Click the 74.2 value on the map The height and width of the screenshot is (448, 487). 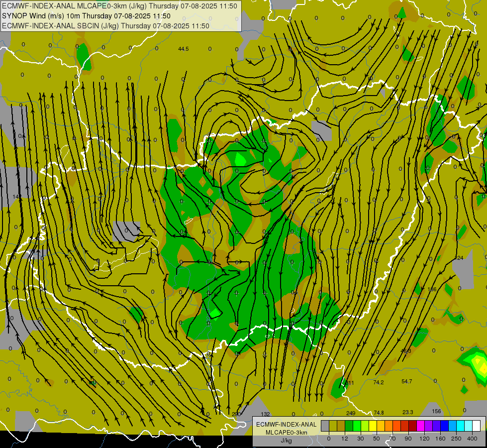click(378, 382)
